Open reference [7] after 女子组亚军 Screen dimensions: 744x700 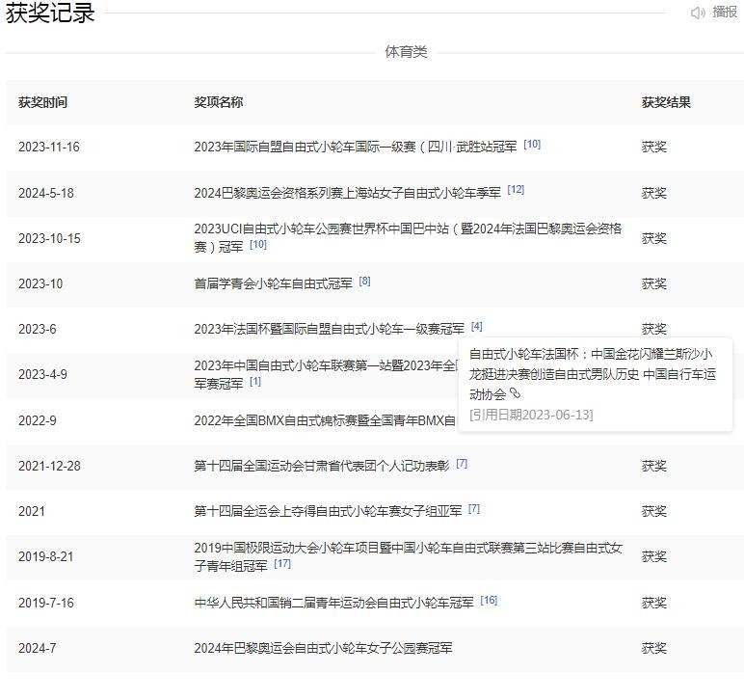pyautogui.click(x=474, y=509)
